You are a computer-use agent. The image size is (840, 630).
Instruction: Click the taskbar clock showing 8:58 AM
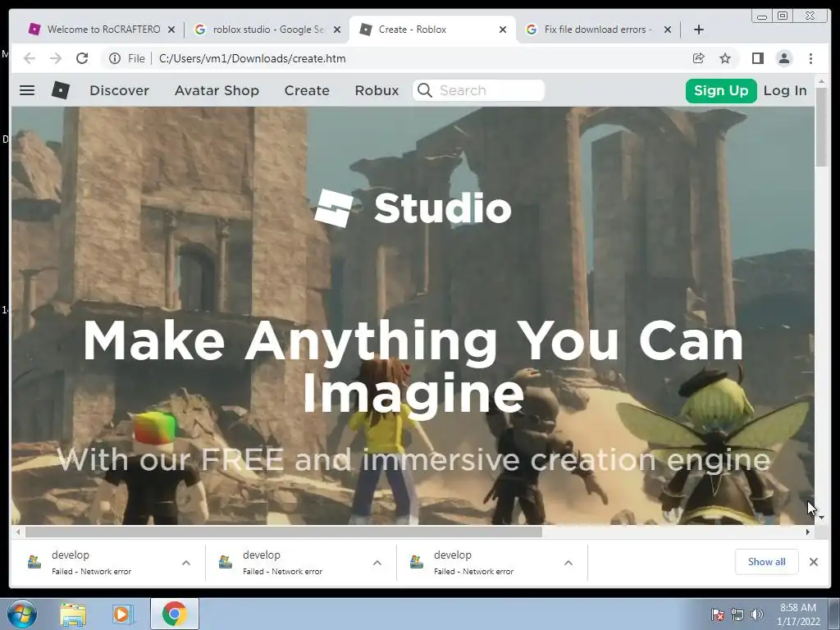pyautogui.click(x=798, y=614)
